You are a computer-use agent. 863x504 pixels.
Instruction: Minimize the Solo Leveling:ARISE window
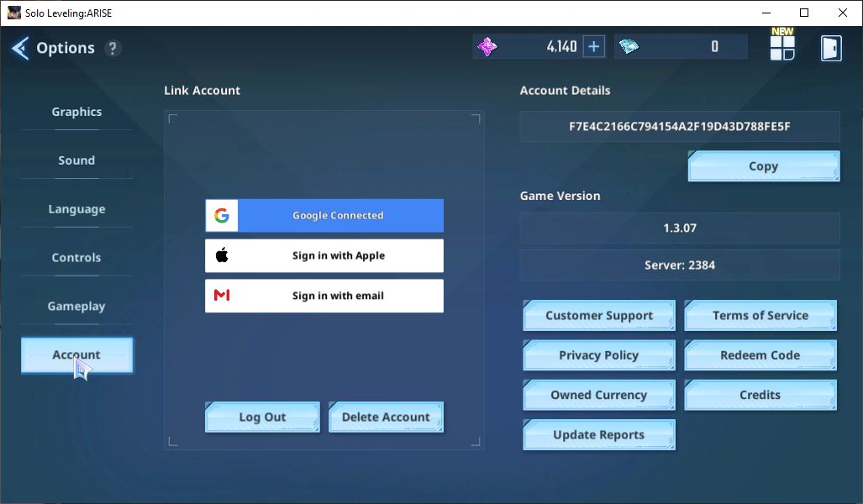pos(766,13)
